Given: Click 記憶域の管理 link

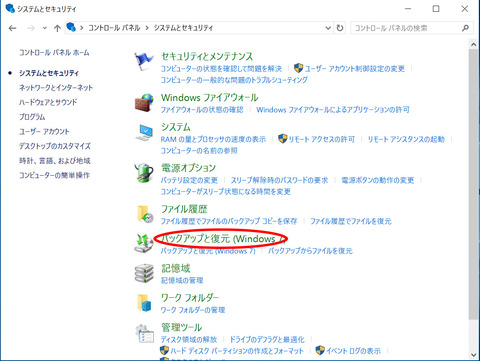Looking at the screenshot, I should point(182,280).
